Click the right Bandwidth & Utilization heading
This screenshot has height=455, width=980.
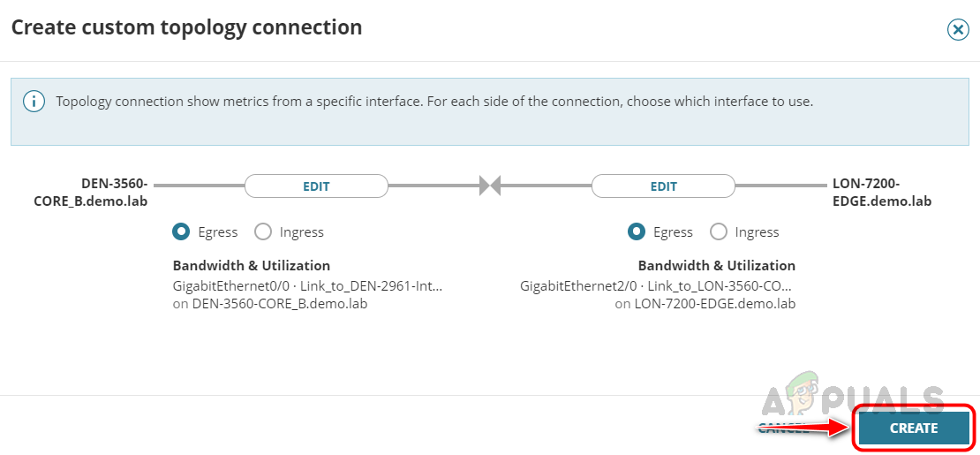(716, 265)
